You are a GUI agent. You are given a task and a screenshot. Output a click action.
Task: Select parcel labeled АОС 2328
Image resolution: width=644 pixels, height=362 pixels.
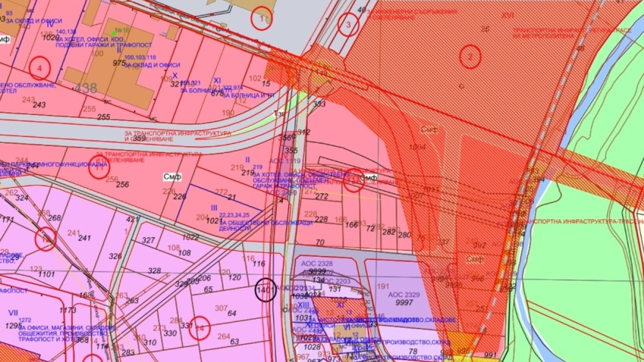coord(317,264)
